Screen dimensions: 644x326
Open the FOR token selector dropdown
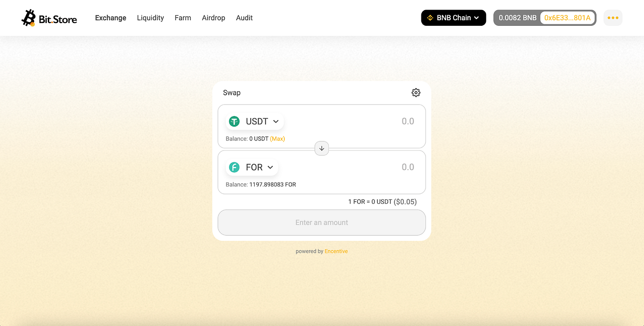pyautogui.click(x=252, y=167)
